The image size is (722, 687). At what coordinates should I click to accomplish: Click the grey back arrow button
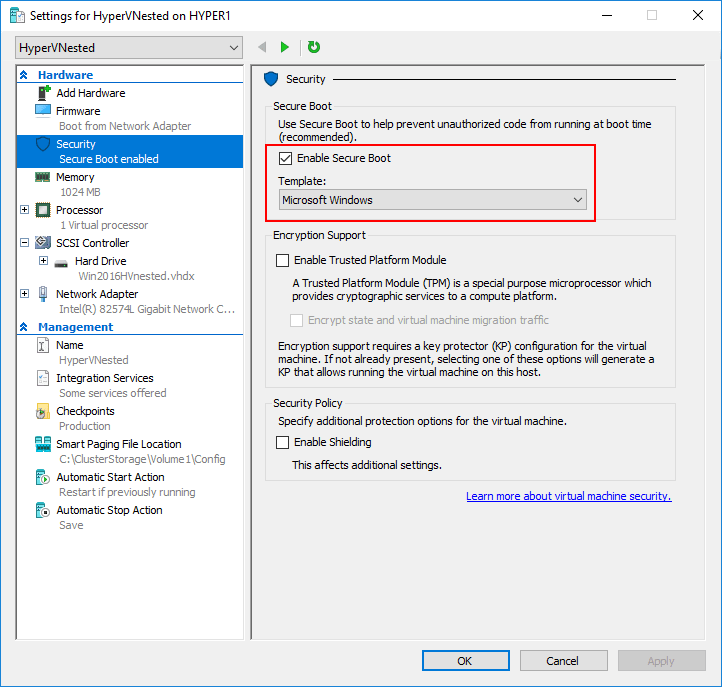point(262,47)
